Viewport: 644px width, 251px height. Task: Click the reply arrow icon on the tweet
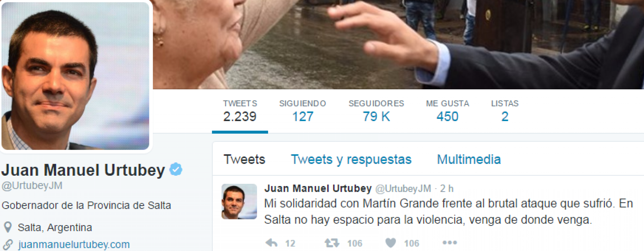click(x=272, y=243)
